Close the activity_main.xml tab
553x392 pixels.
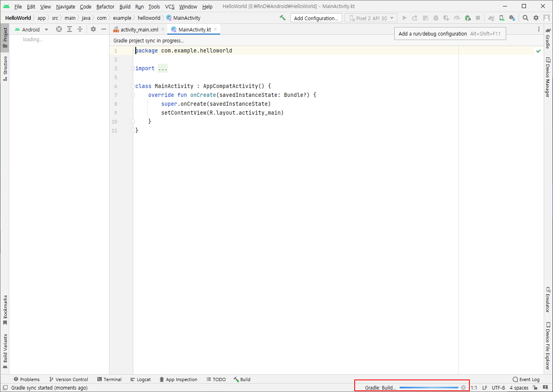163,29
